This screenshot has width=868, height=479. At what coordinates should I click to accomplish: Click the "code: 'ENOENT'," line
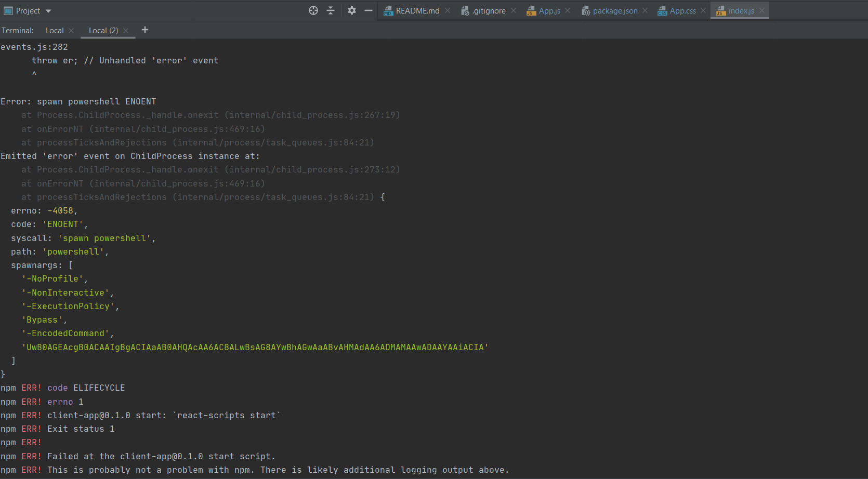point(49,224)
